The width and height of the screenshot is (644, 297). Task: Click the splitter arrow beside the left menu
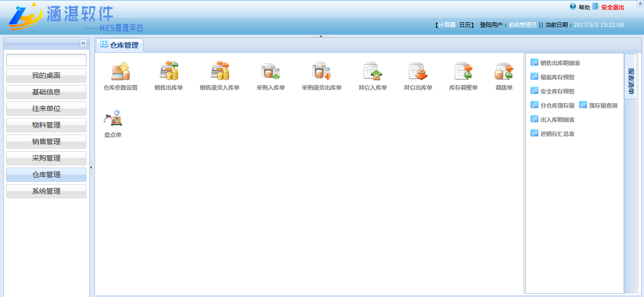[91, 167]
